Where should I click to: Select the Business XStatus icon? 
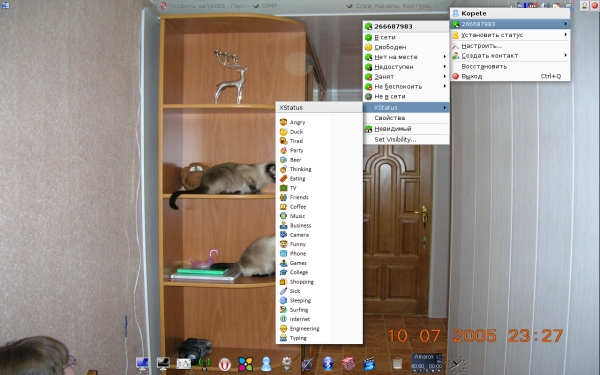pos(283,225)
